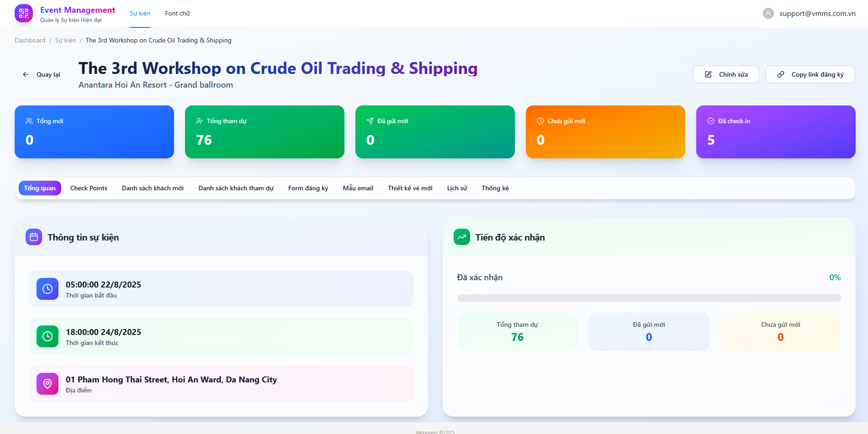
Task: Click the green clock end-time icon
Action: click(x=48, y=336)
